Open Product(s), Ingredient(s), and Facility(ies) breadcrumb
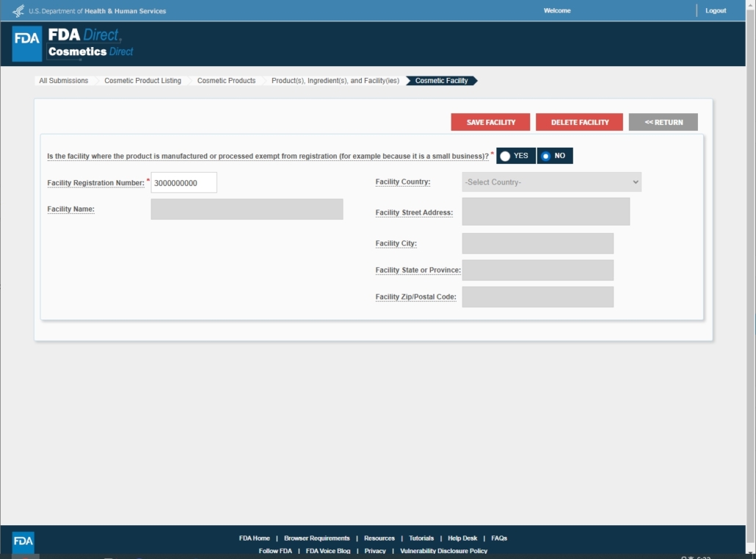 tap(335, 81)
